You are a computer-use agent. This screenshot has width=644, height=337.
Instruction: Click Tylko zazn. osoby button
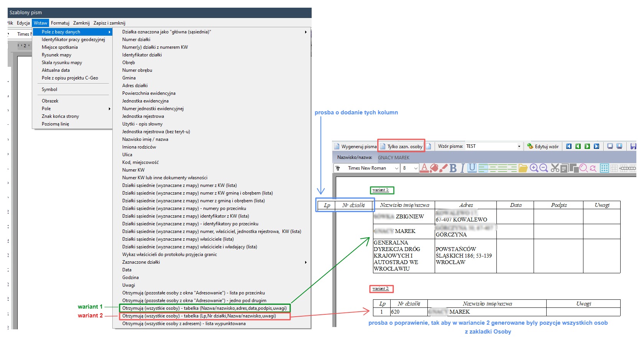(x=401, y=146)
